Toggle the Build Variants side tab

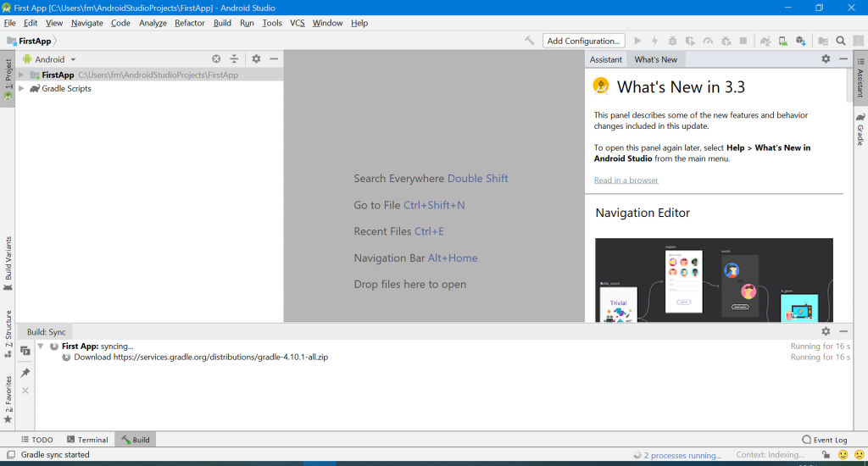(8, 264)
